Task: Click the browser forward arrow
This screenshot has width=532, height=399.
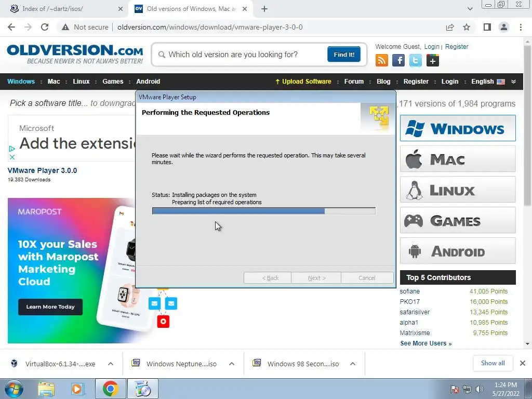Action: pyautogui.click(x=28, y=27)
